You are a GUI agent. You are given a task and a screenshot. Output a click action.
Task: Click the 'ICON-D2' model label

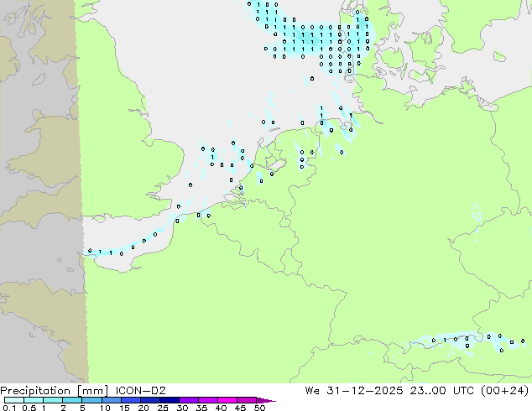pos(140,391)
